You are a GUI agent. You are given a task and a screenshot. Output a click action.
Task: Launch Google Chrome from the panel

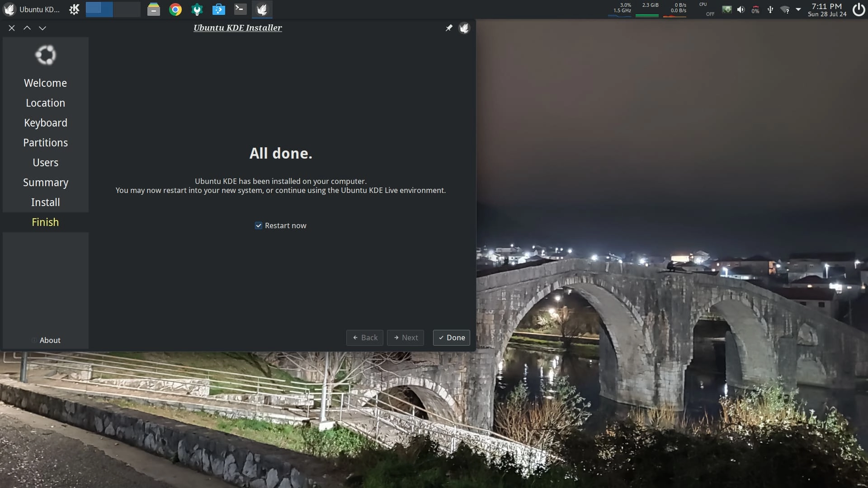[175, 9]
